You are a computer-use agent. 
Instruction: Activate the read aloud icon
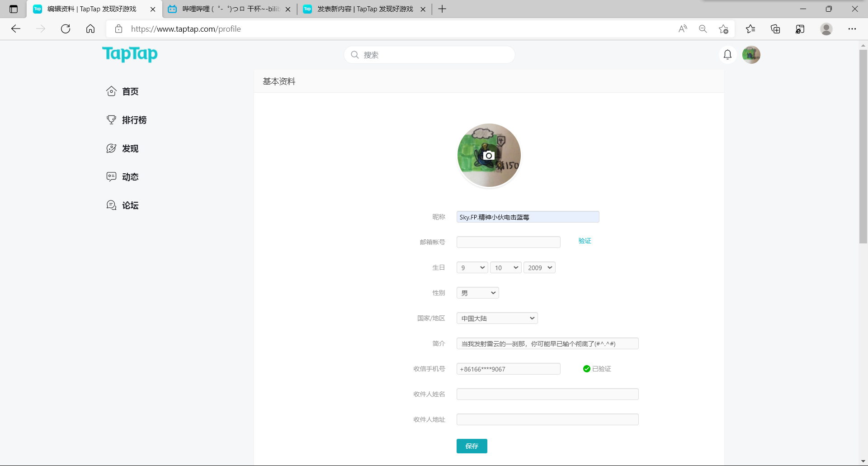(683, 29)
